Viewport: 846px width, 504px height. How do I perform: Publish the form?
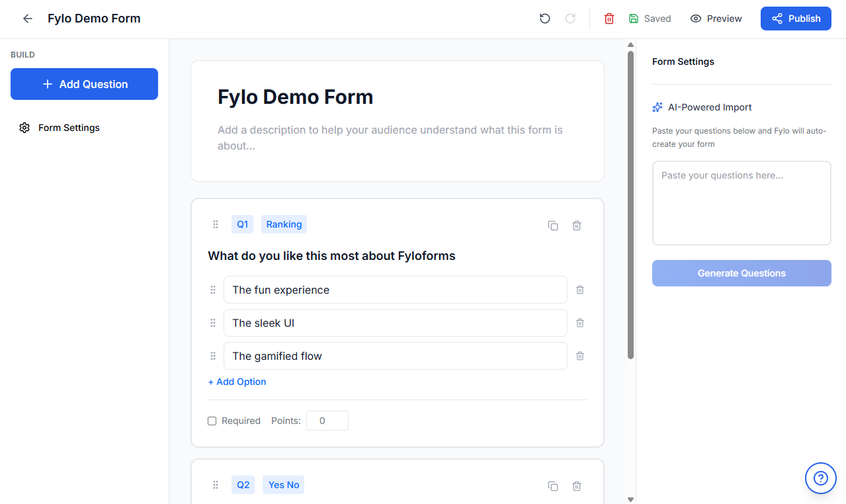pyautogui.click(x=795, y=19)
